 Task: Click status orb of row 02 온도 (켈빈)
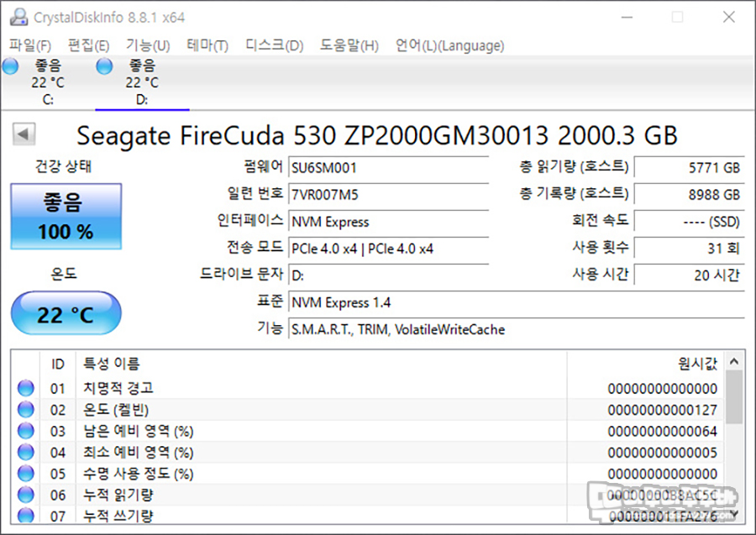click(25, 409)
